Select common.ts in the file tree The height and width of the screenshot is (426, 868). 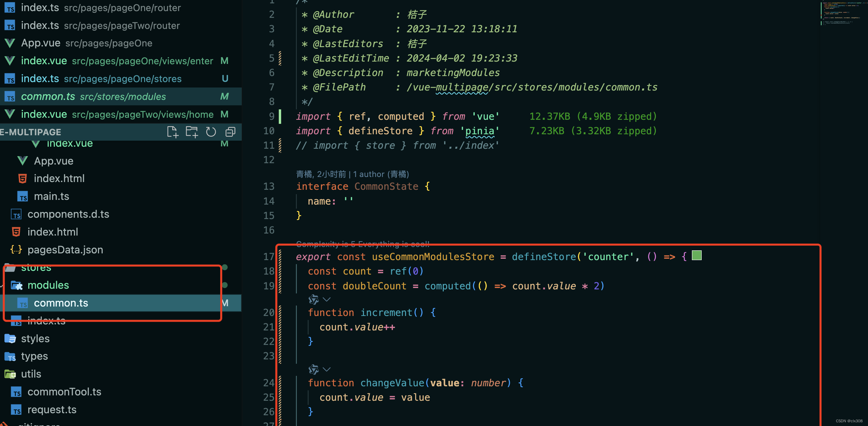pos(121,303)
